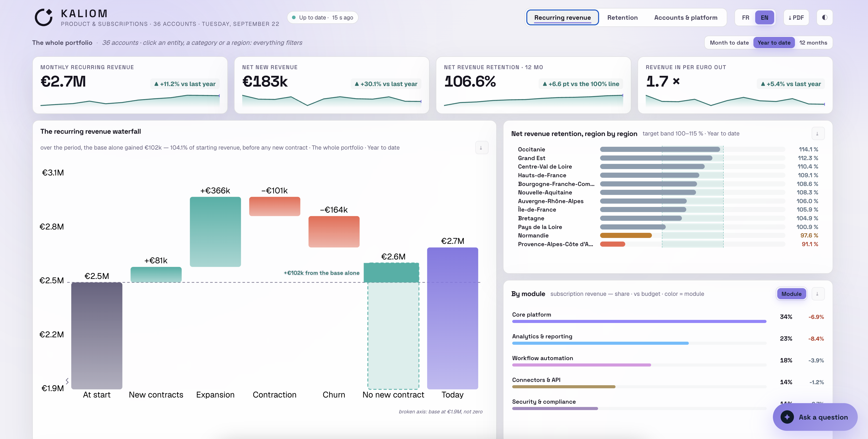Click the green Up to date status dot
The height and width of the screenshot is (439, 868).
click(x=294, y=17)
